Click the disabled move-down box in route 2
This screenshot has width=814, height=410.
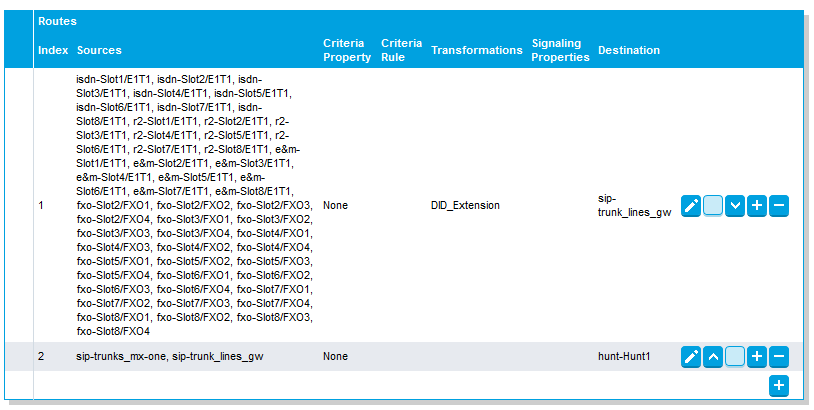735,356
